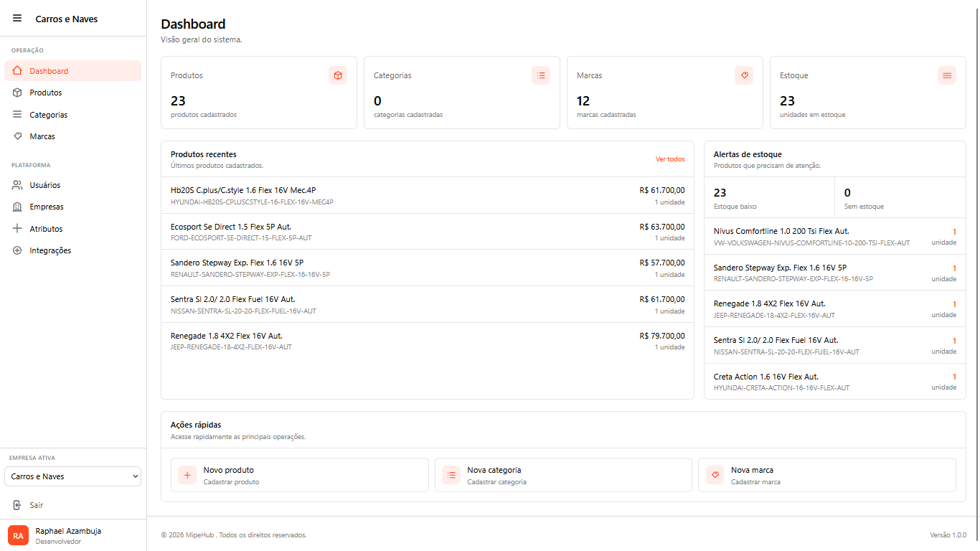Click the Marcas tag icon in sidebar
Viewport: 980px width, 551px height.
[17, 136]
